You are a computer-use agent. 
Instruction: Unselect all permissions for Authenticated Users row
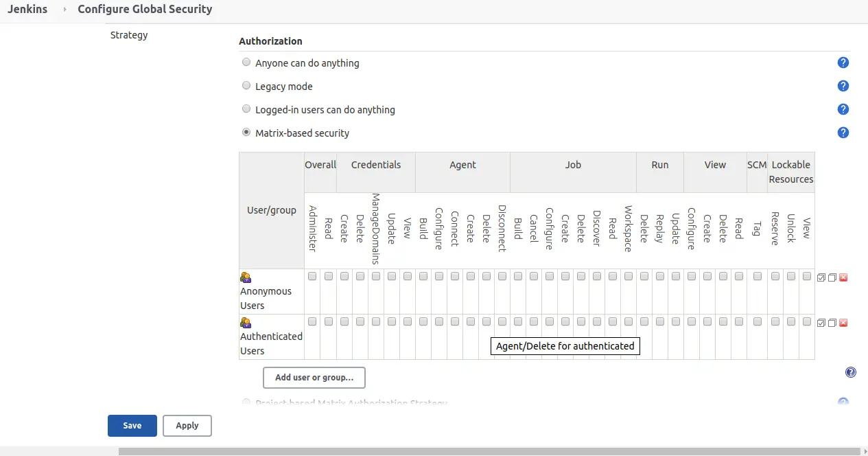832,323
